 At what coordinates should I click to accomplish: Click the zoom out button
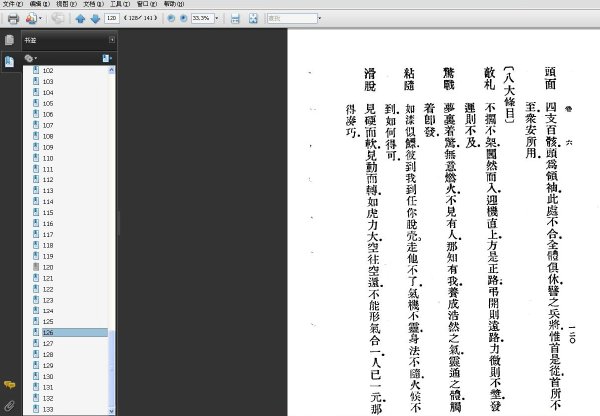tap(171, 18)
